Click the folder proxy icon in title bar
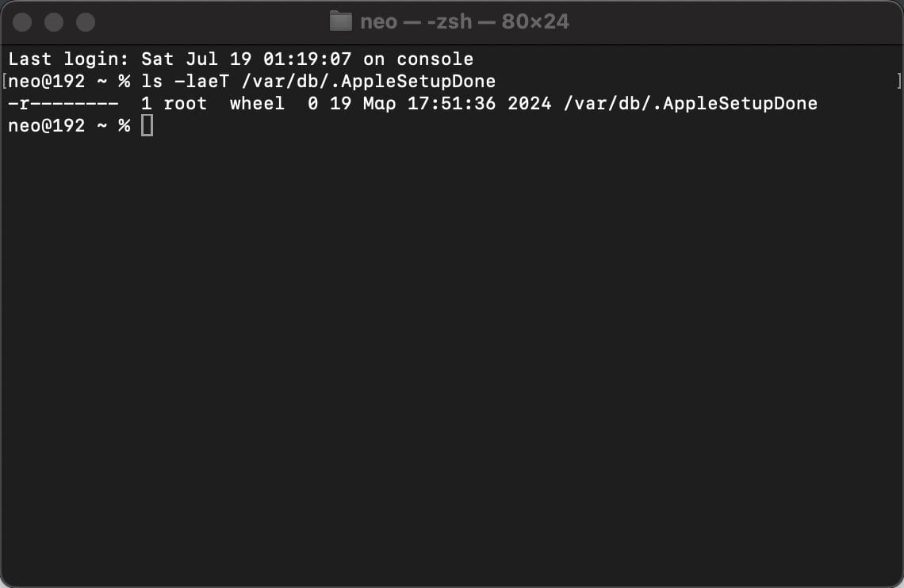Image resolution: width=904 pixels, height=588 pixels. pyautogui.click(x=341, y=22)
